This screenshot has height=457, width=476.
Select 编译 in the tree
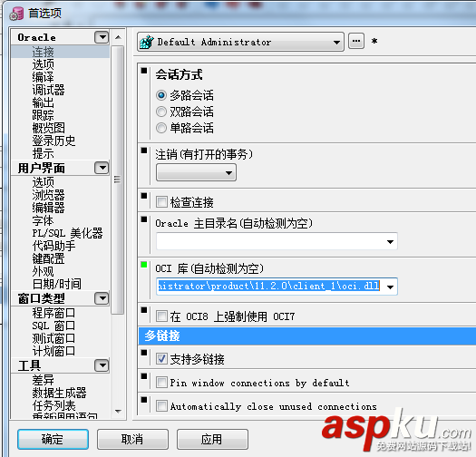[44, 77]
